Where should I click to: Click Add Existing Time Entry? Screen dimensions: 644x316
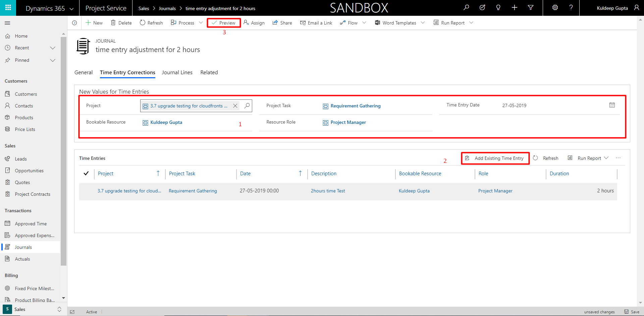pos(495,158)
